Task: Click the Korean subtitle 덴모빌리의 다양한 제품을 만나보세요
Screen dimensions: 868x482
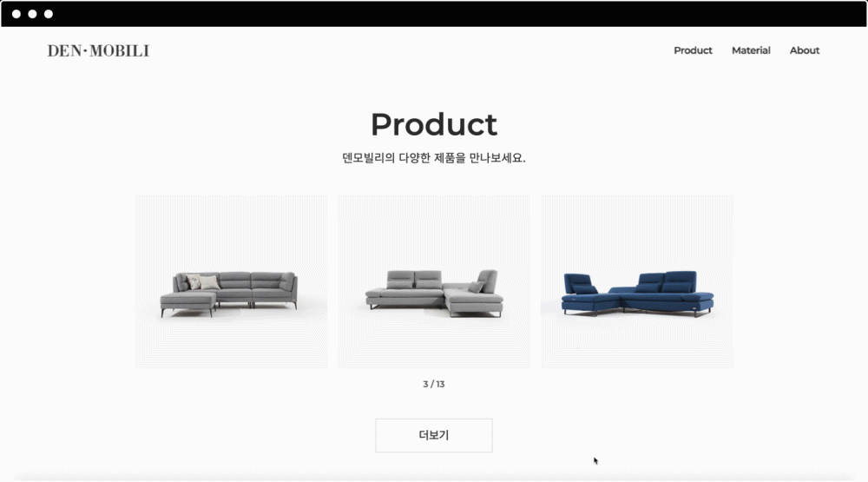Action: pos(433,158)
